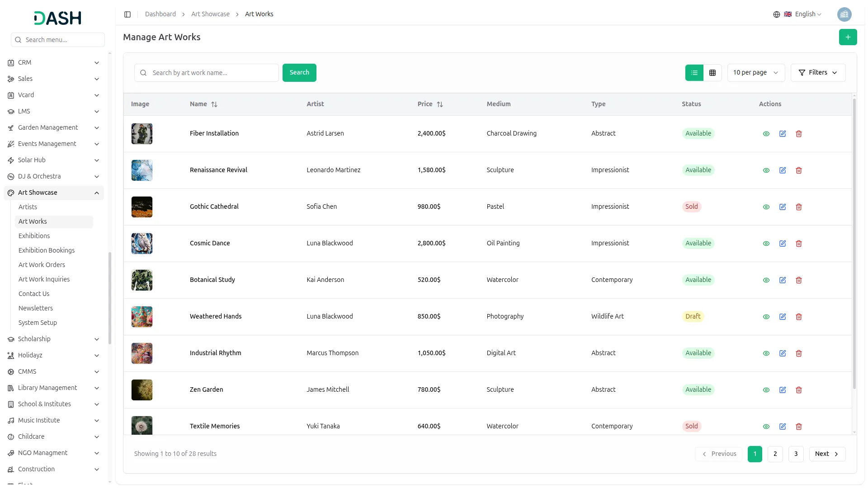Switch to the list view layout
This screenshot has width=868, height=488.
[694, 73]
